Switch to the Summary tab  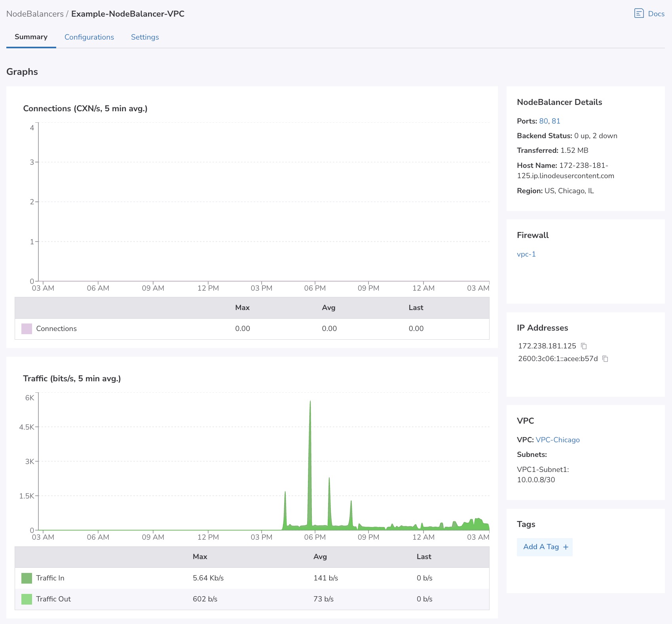[31, 37]
